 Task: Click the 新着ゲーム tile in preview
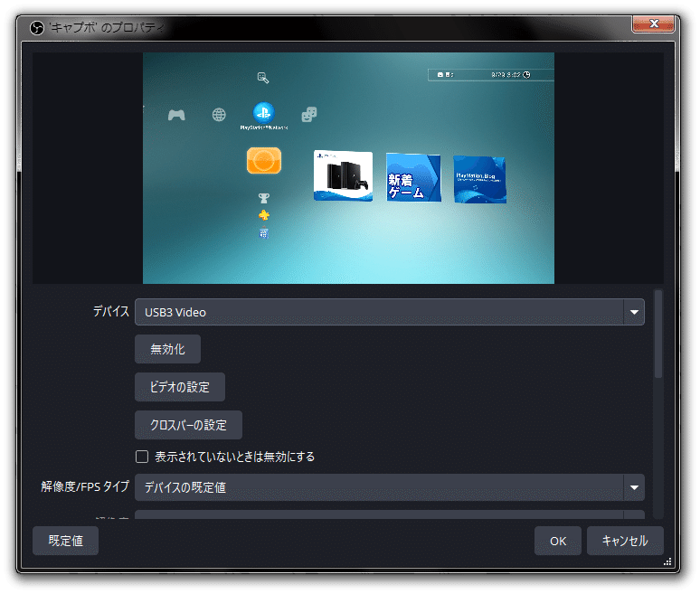pyautogui.click(x=413, y=177)
